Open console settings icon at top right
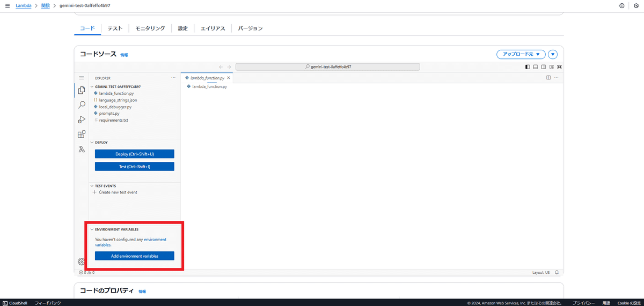Viewport: 644px width, 306px height. click(636, 5)
